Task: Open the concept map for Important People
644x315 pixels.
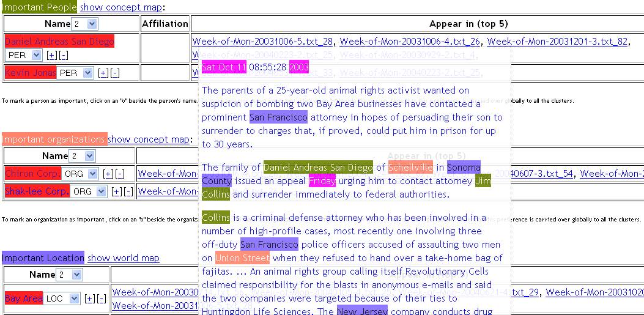Action: [x=121, y=7]
